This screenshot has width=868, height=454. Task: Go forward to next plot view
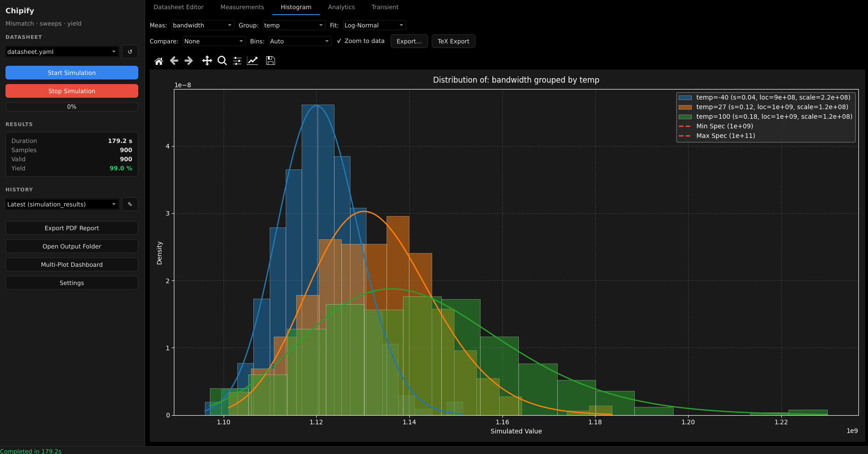(x=189, y=61)
